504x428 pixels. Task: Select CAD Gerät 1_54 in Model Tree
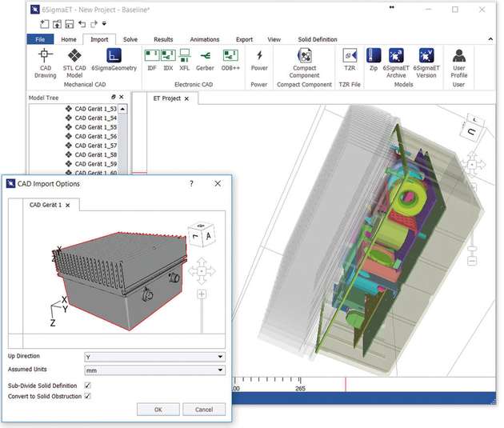coord(91,118)
